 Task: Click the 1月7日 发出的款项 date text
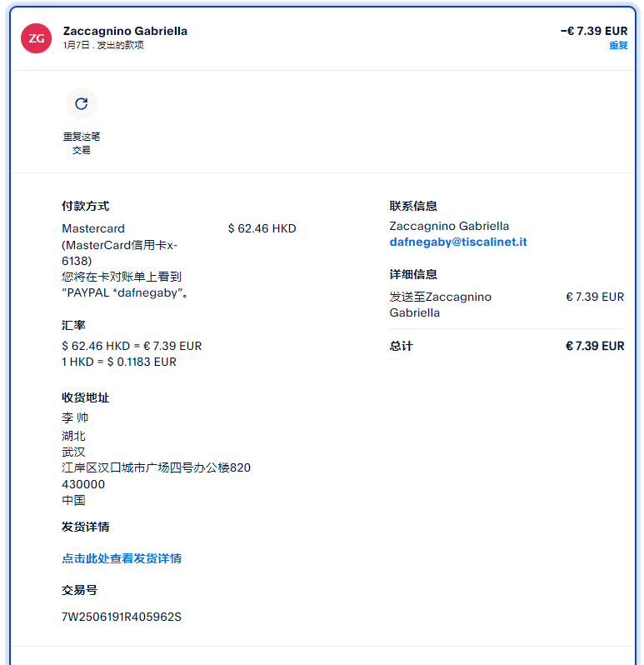click(x=103, y=46)
